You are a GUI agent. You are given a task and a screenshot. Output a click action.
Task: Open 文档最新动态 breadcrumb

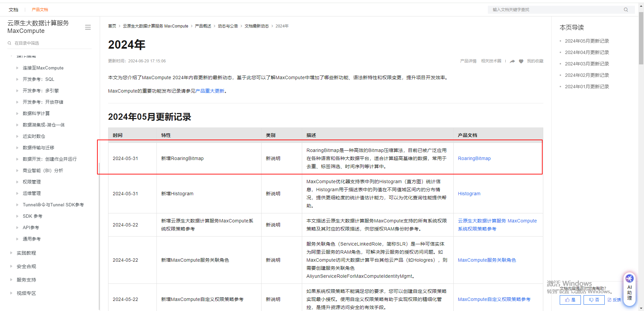pyautogui.click(x=257, y=26)
